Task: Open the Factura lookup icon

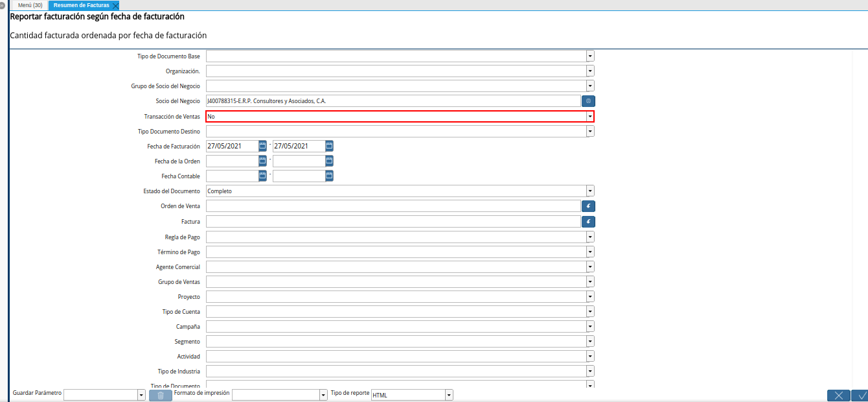Action: (588, 222)
